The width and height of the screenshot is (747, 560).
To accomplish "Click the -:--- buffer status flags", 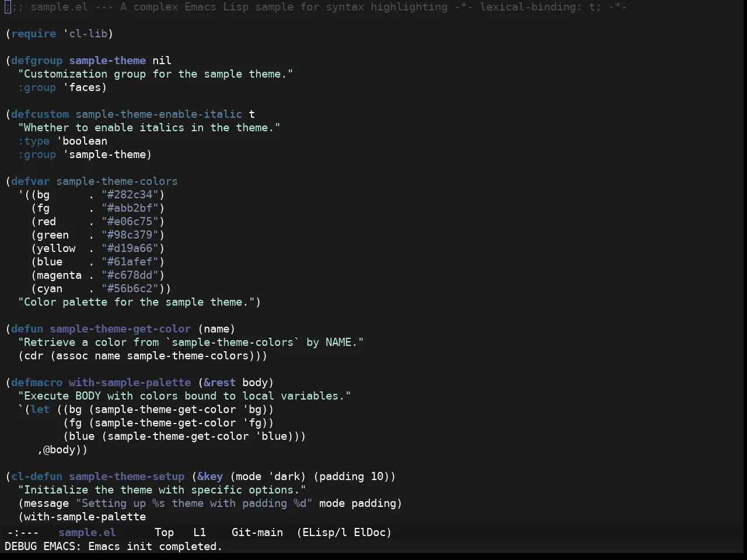I will pyautogui.click(x=23, y=532).
